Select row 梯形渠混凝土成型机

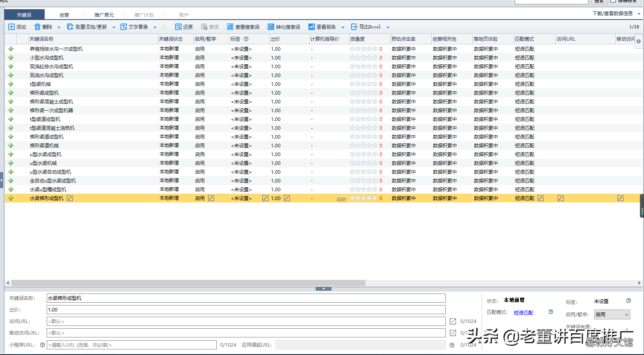tap(322, 101)
